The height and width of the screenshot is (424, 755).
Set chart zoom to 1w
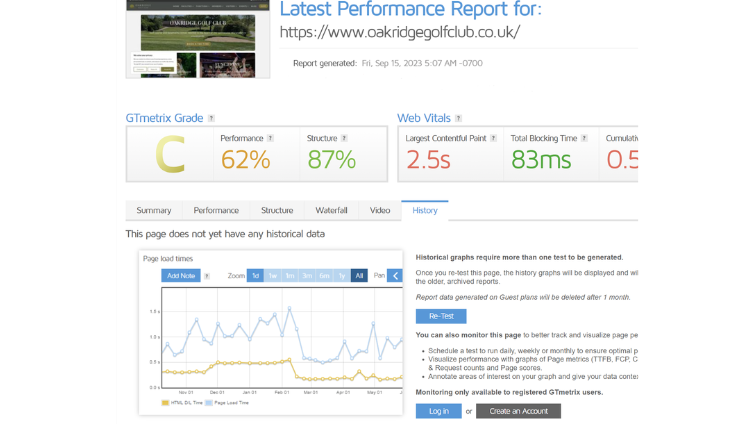(273, 276)
